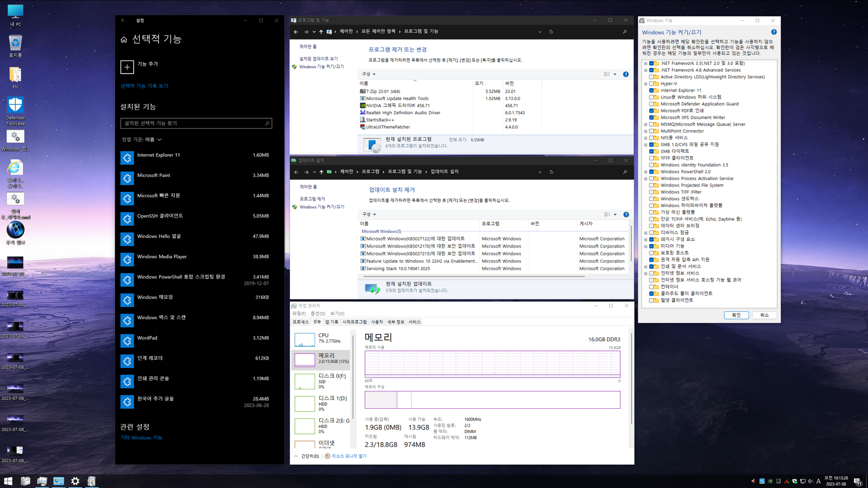The height and width of the screenshot is (488, 868).
Task: Switch to 서비스 tab in Task Manager
Action: pyautogui.click(x=415, y=322)
